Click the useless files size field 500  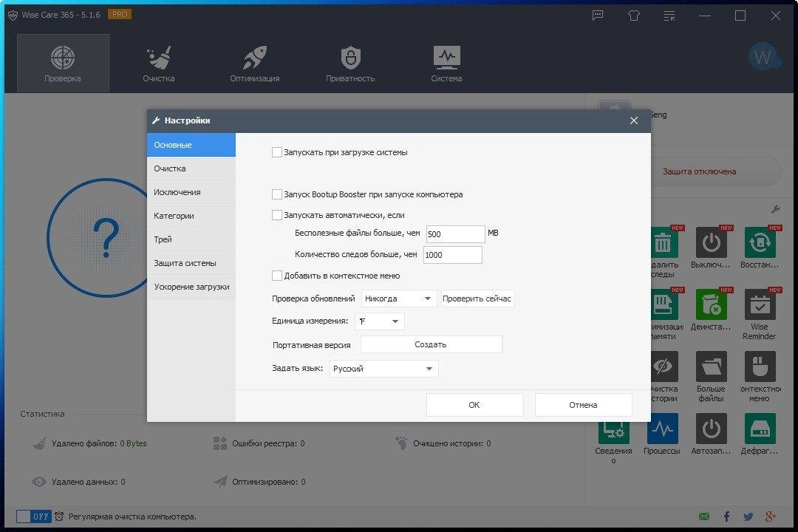click(x=455, y=234)
